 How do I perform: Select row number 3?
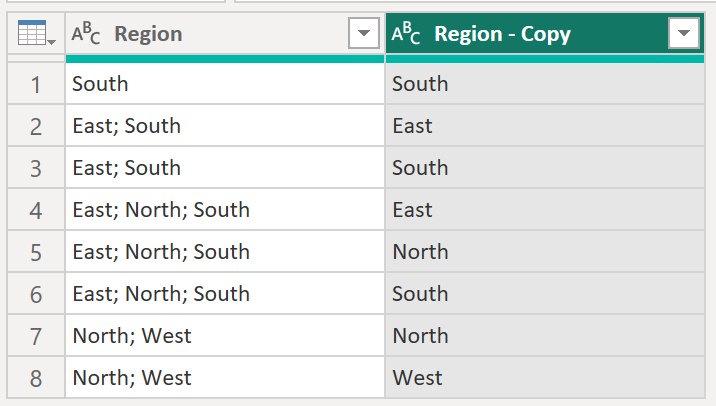click(x=36, y=168)
